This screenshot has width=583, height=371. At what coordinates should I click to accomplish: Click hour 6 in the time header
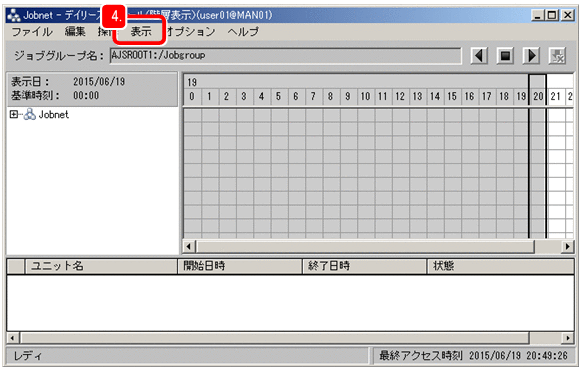296,97
